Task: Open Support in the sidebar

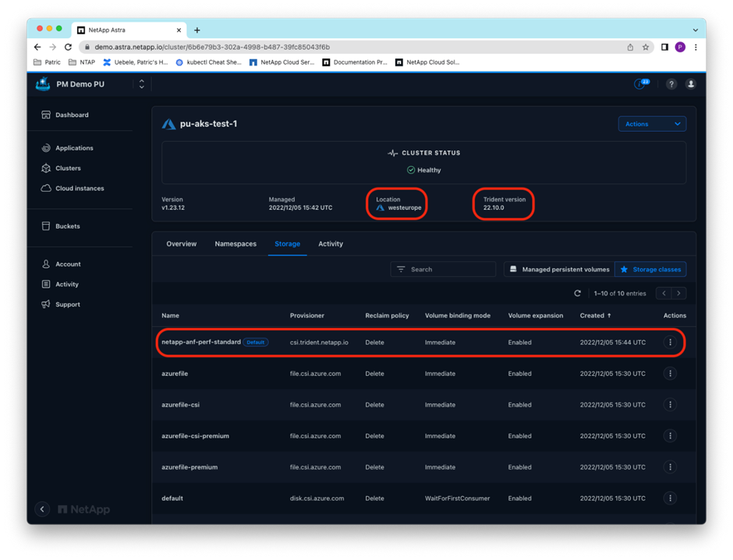Action: coord(61,304)
